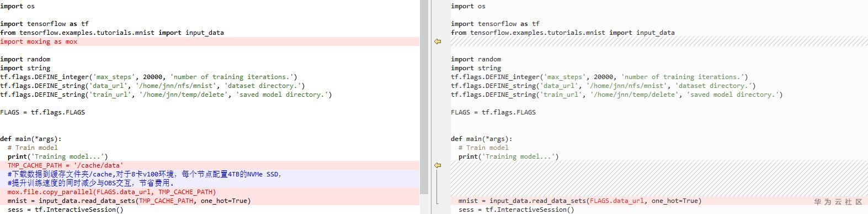Viewport: 868px width, 214px height.
Task: Click DEFINE_integer 'max_steps' line in left pane
Action: coord(148,77)
